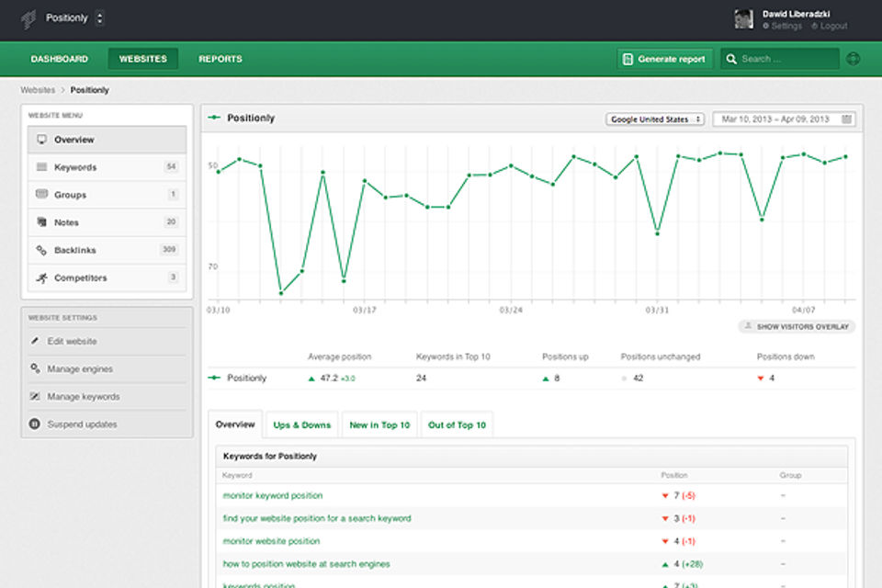Switch to the Ups & Downs tab

(302, 424)
